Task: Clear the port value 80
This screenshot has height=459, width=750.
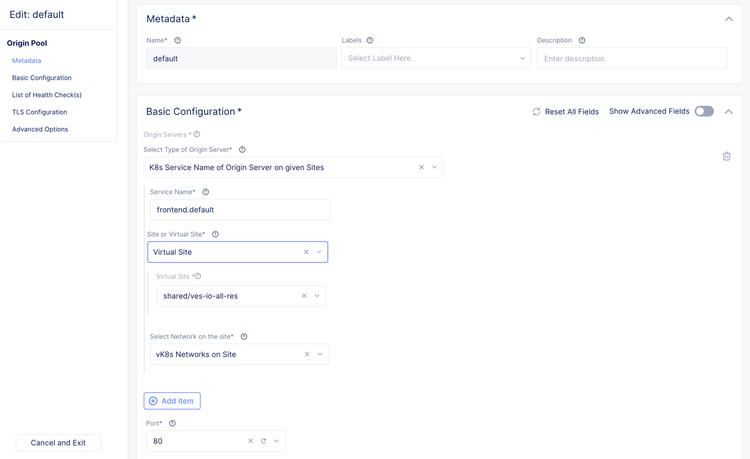Action: click(x=250, y=441)
